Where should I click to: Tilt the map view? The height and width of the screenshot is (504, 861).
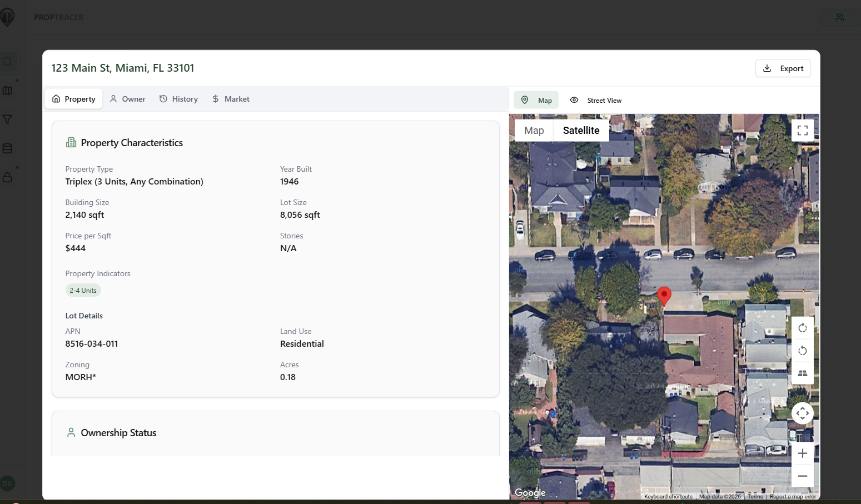(803, 373)
